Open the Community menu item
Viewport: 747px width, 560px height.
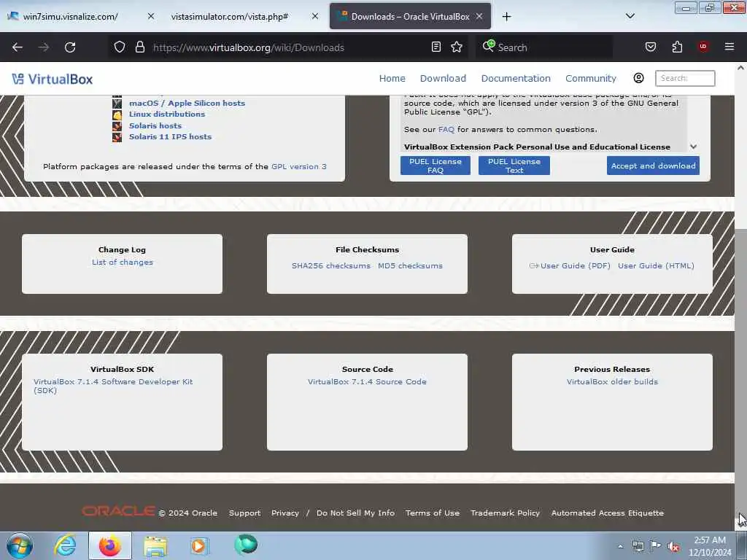(x=591, y=78)
